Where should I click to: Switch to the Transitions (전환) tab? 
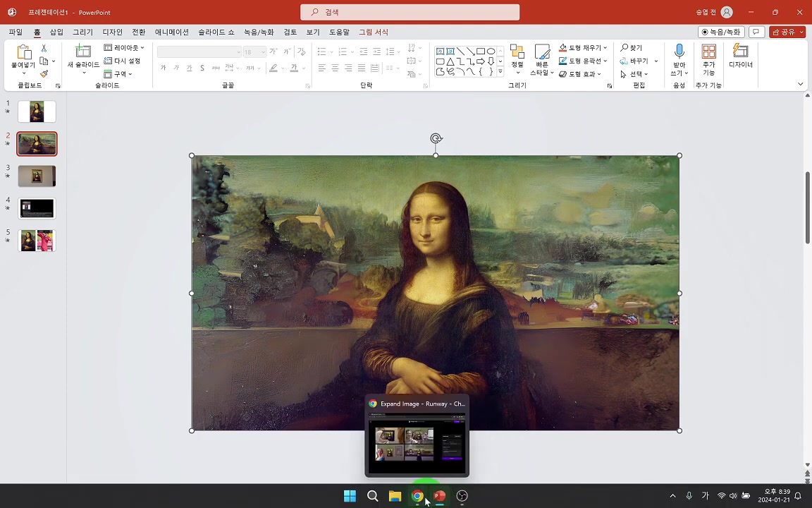[x=139, y=32]
